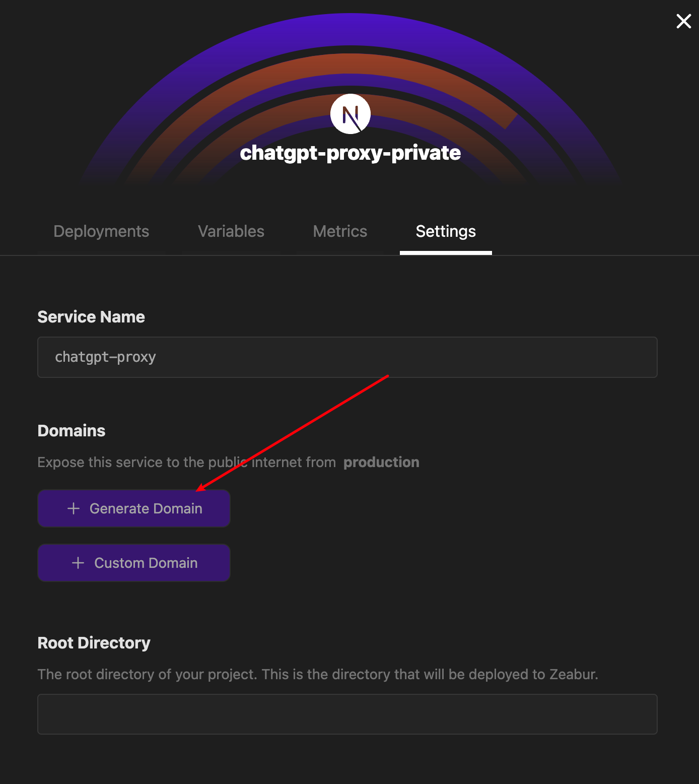The image size is (699, 784).
Task: Click the chatgpt-proxy-private project title
Action: point(351,153)
